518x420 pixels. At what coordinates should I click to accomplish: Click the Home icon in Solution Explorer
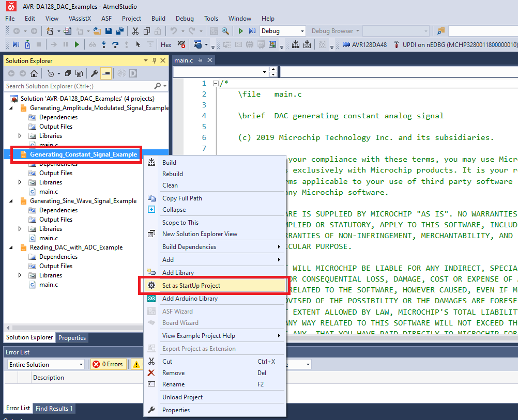(x=34, y=73)
